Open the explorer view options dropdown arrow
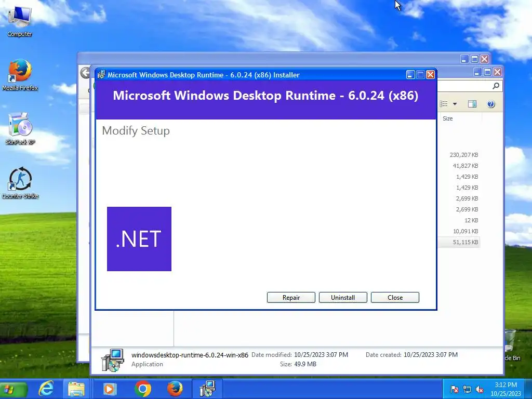 tap(455, 104)
